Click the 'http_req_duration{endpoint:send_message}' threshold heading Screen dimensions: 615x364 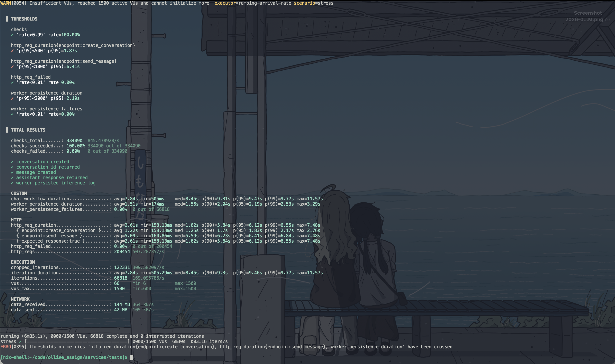pos(64,61)
